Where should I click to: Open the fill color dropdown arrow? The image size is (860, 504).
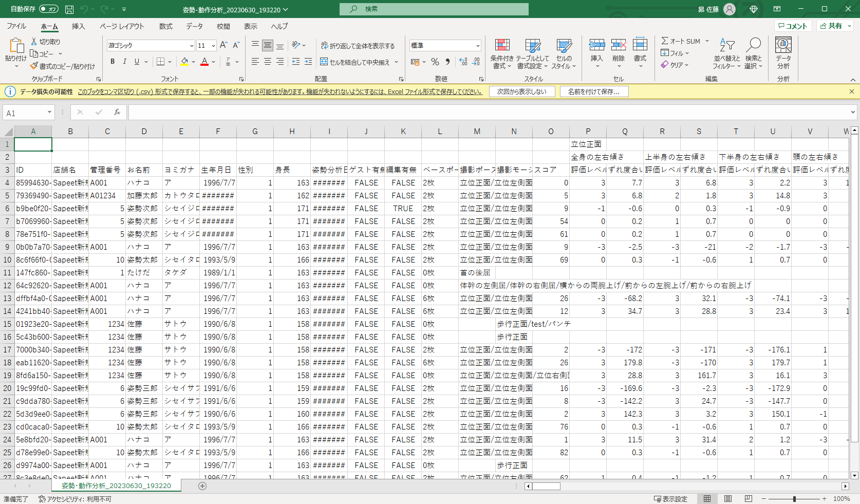tap(194, 62)
